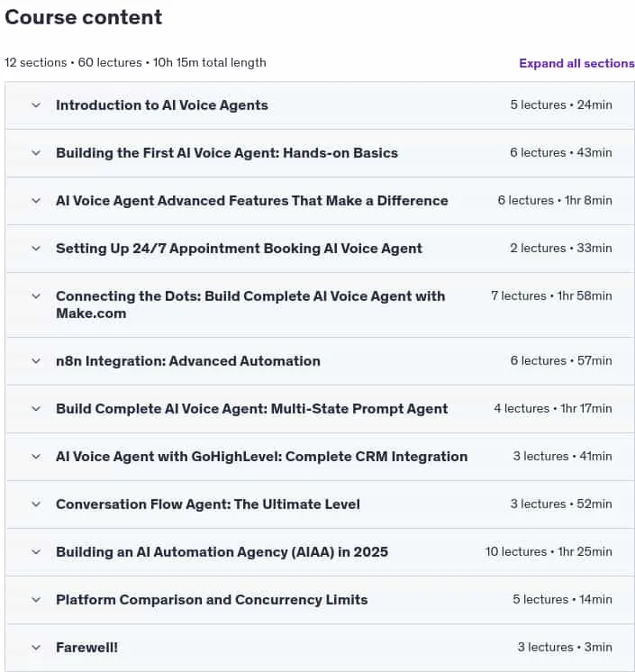Open the Farewell! section chevron
The width and height of the screenshot is (635, 672).
[36, 647]
